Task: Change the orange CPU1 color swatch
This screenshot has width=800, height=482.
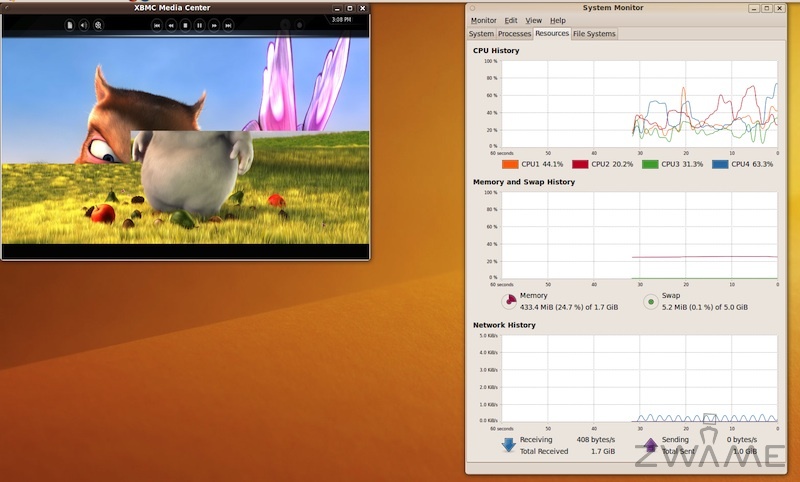Action: (510, 164)
